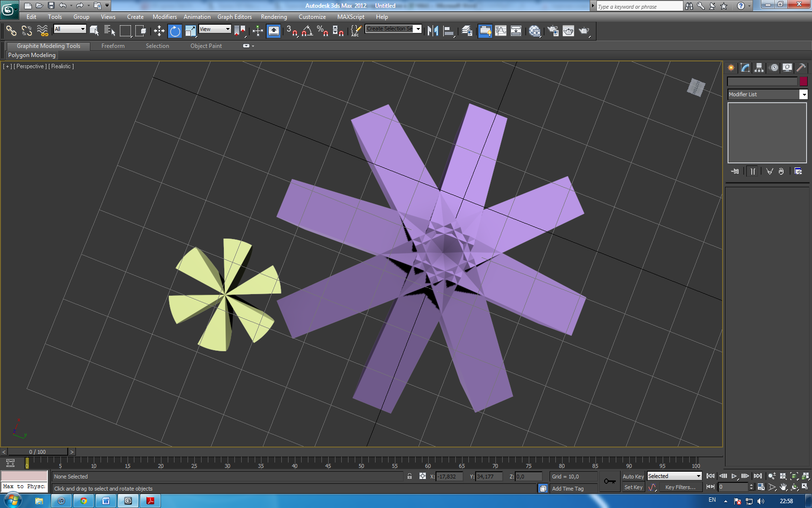Switch to the Display command panel

787,68
